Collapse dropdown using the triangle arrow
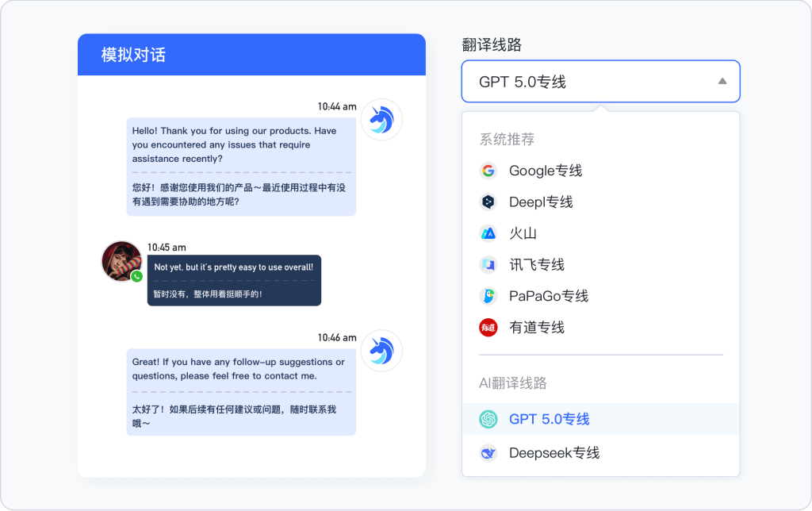 coord(722,81)
